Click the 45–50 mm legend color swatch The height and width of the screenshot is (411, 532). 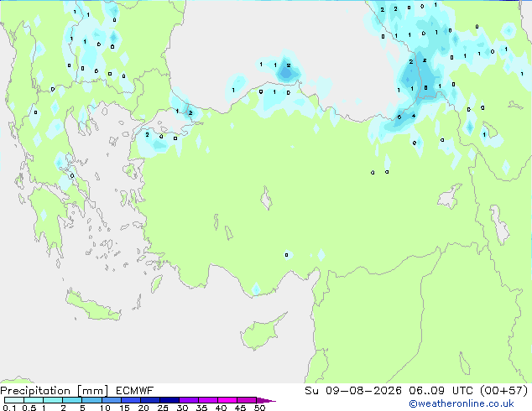tap(247, 400)
